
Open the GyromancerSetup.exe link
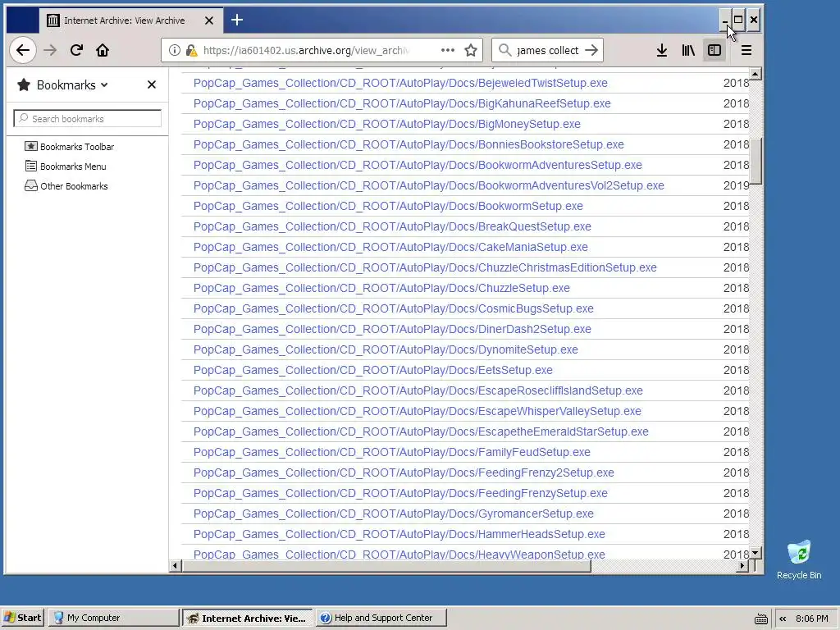[393, 514]
